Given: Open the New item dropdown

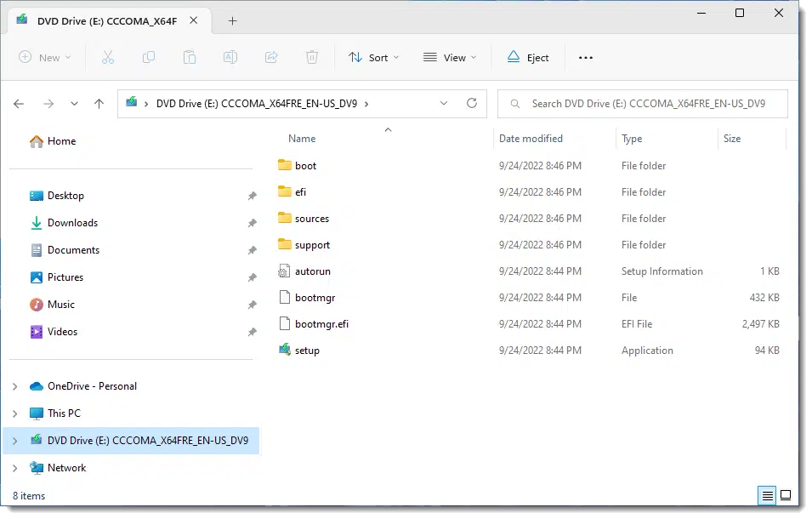Looking at the screenshot, I should click(44, 58).
